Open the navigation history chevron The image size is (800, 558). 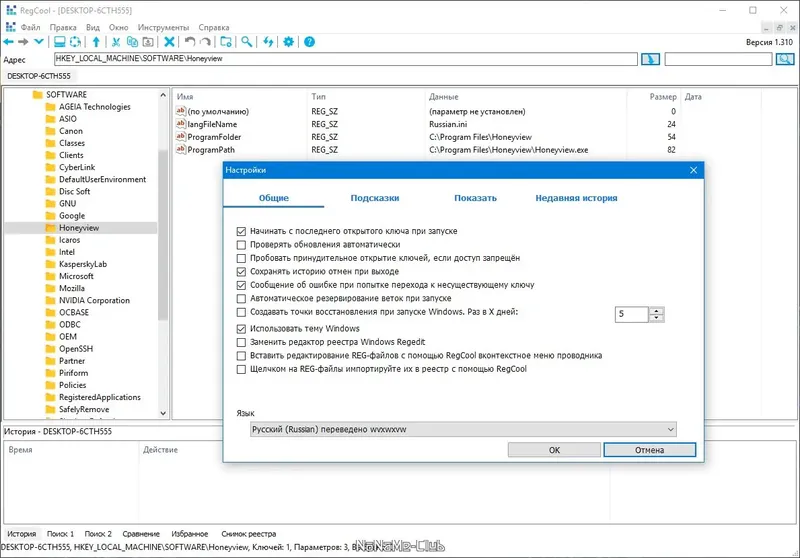point(39,42)
